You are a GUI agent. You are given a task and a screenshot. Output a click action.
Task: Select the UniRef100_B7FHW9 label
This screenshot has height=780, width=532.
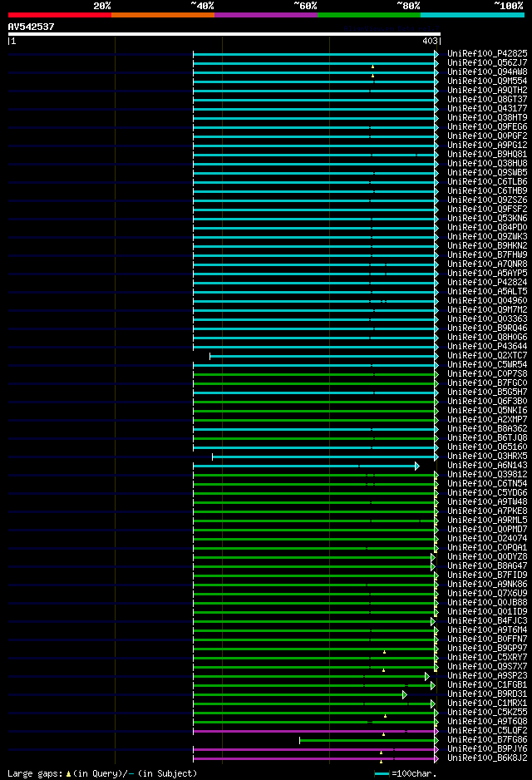point(487,255)
